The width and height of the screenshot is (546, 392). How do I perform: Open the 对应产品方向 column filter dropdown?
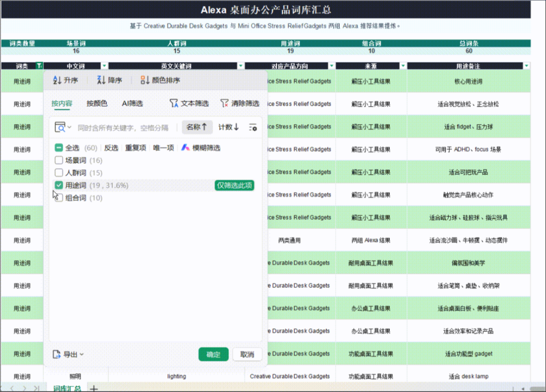pyautogui.click(x=332, y=66)
